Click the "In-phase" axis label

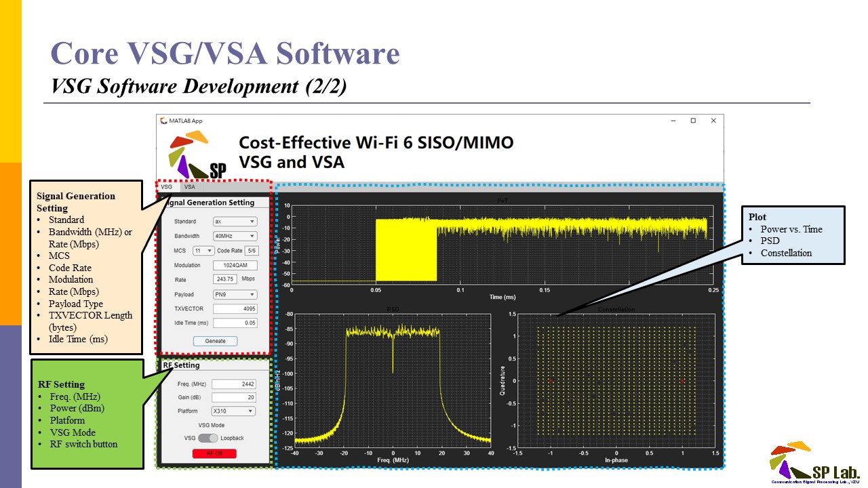[616, 461]
